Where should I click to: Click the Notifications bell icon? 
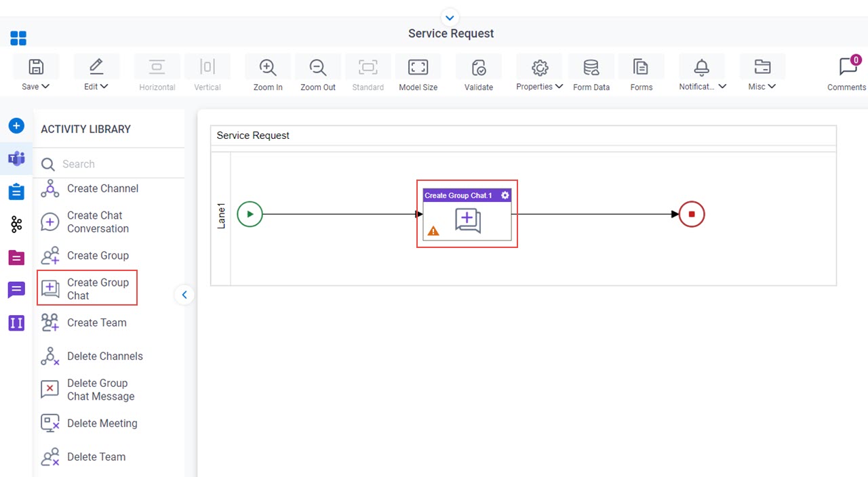tap(702, 67)
